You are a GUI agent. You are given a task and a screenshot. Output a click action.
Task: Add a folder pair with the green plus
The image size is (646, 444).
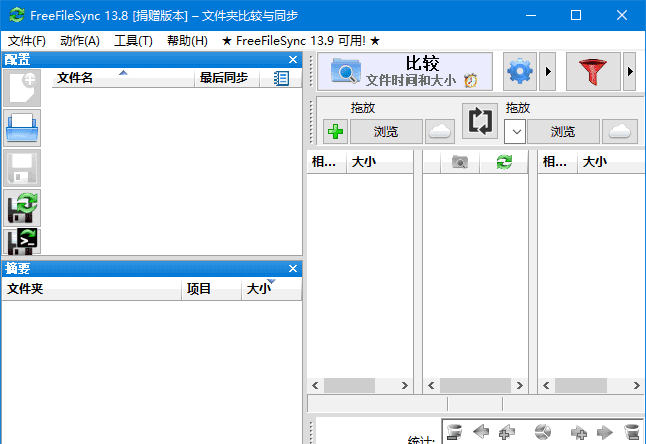(x=335, y=132)
